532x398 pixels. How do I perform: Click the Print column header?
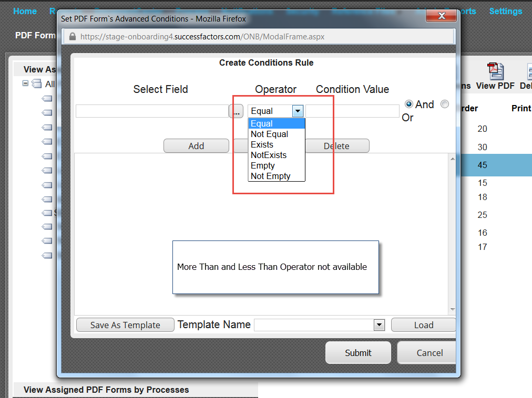521,108
